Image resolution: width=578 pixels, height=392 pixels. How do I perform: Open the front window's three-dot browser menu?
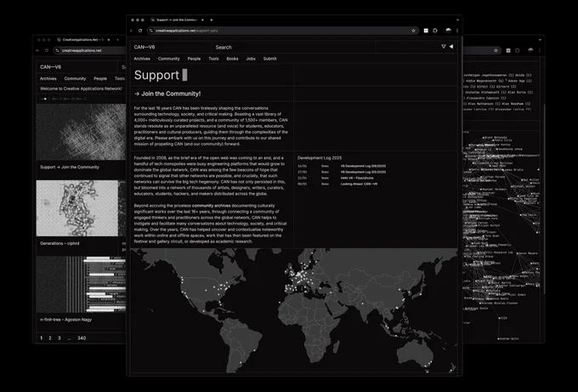pos(457,31)
